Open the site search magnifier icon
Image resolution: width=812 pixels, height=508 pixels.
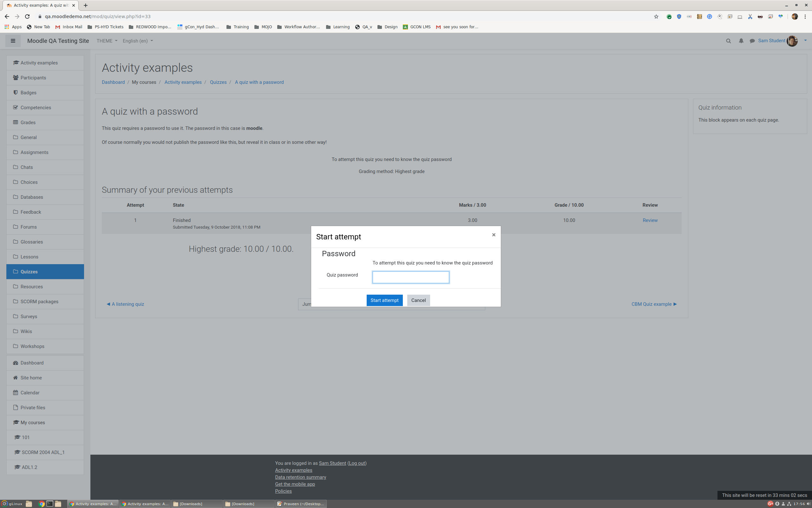728,41
